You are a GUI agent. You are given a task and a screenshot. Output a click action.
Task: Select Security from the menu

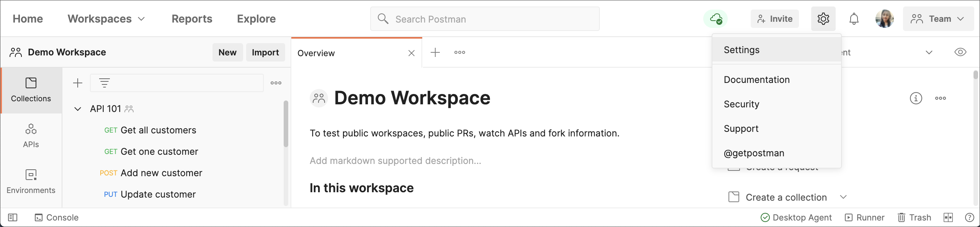776,104
